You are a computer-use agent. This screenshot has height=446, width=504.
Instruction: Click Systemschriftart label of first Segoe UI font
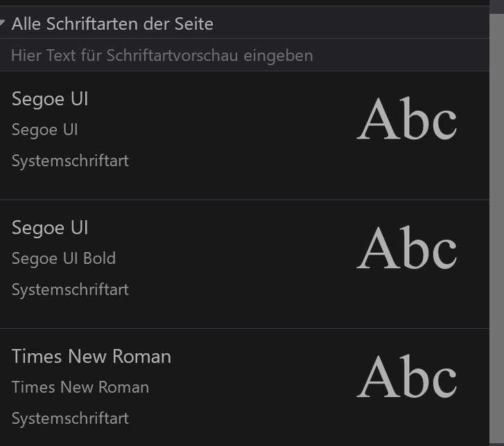70,161
